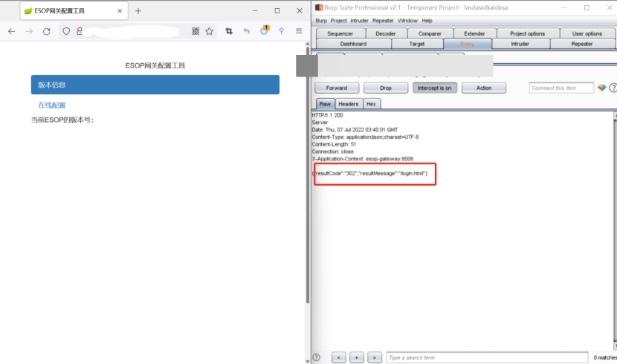Forward the intercepted response

pyautogui.click(x=337, y=88)
